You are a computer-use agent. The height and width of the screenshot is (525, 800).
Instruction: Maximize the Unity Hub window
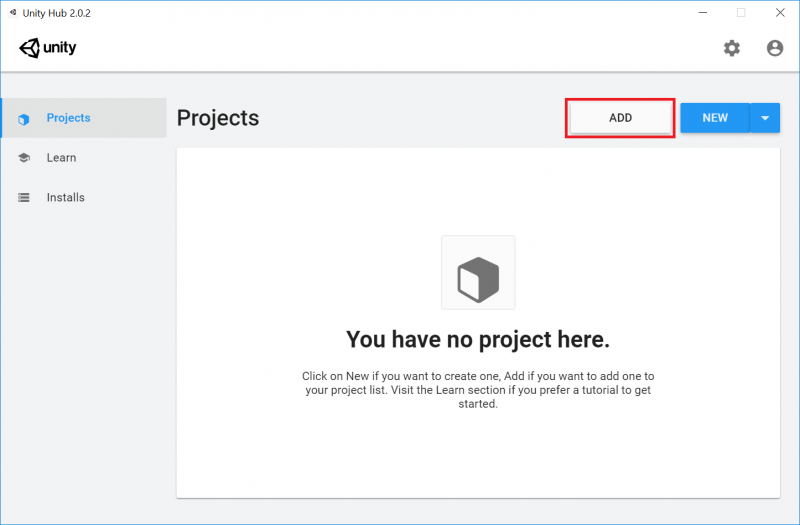(x=741, y=13)
